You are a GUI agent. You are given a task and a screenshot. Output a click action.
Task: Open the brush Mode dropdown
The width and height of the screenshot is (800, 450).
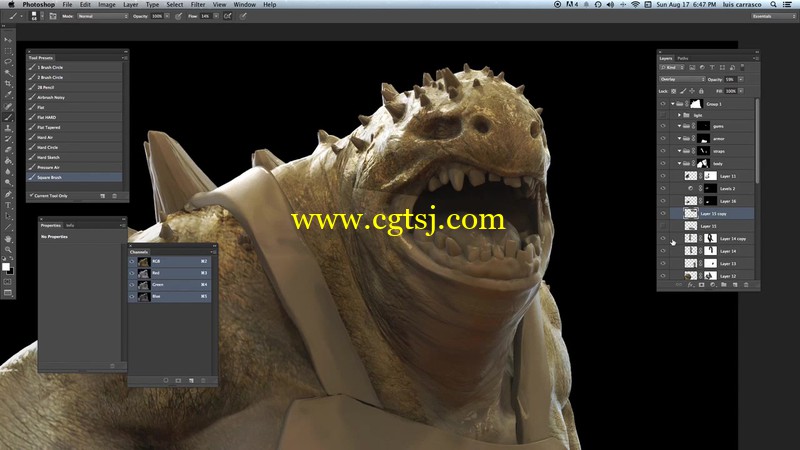(x=103, y=16)
